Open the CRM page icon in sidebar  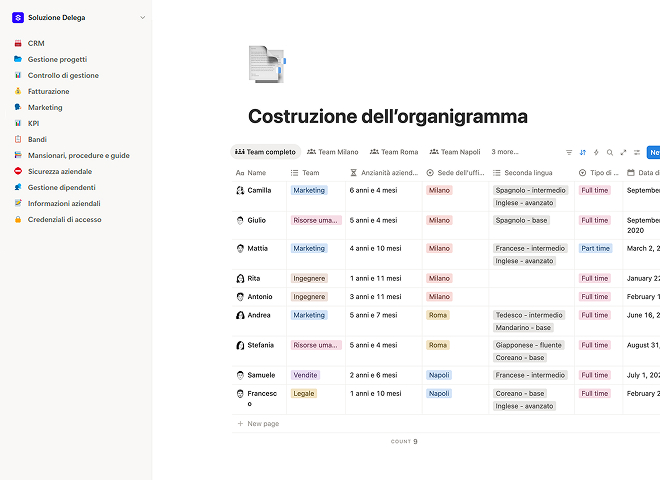[18, 43]
